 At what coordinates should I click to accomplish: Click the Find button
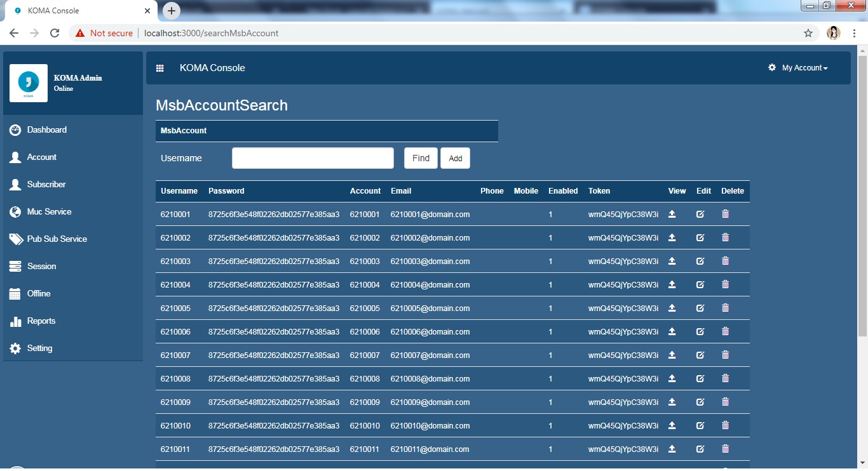[x=420, y=158]
